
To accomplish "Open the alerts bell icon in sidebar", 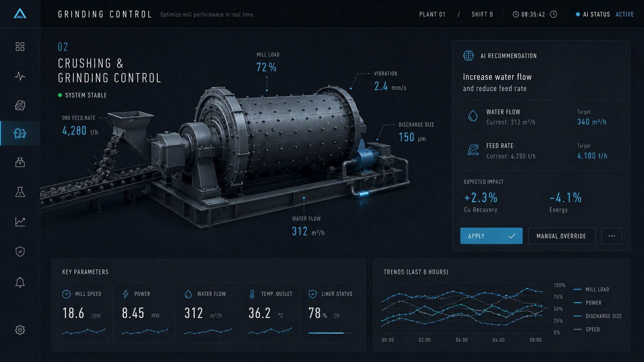I will pyautogui.click(x=20, y=282).
